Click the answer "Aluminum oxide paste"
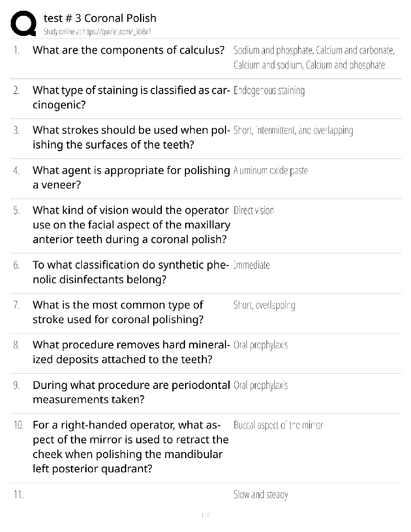This screenshot has height=532, width=411. (271, 171)
